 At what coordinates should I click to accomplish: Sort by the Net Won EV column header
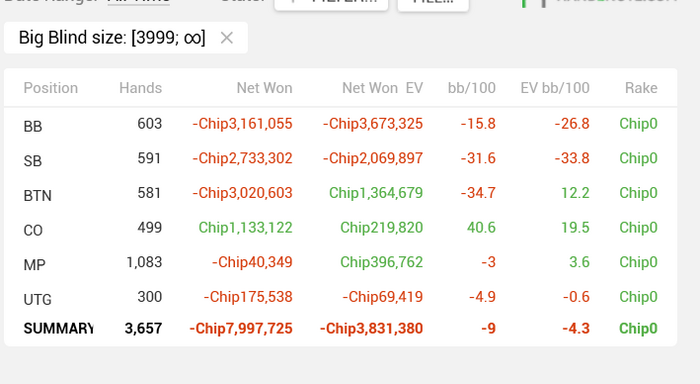click(x=382, y=88)
